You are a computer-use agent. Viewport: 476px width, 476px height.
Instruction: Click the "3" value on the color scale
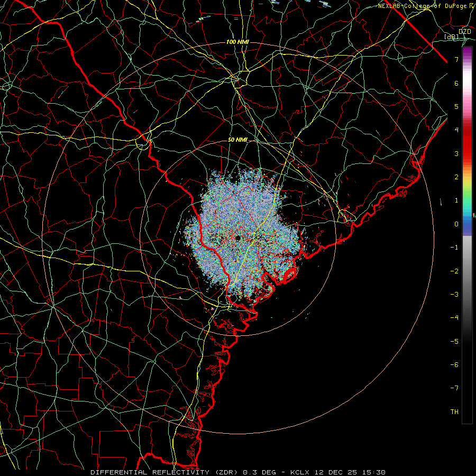[456, 153]
